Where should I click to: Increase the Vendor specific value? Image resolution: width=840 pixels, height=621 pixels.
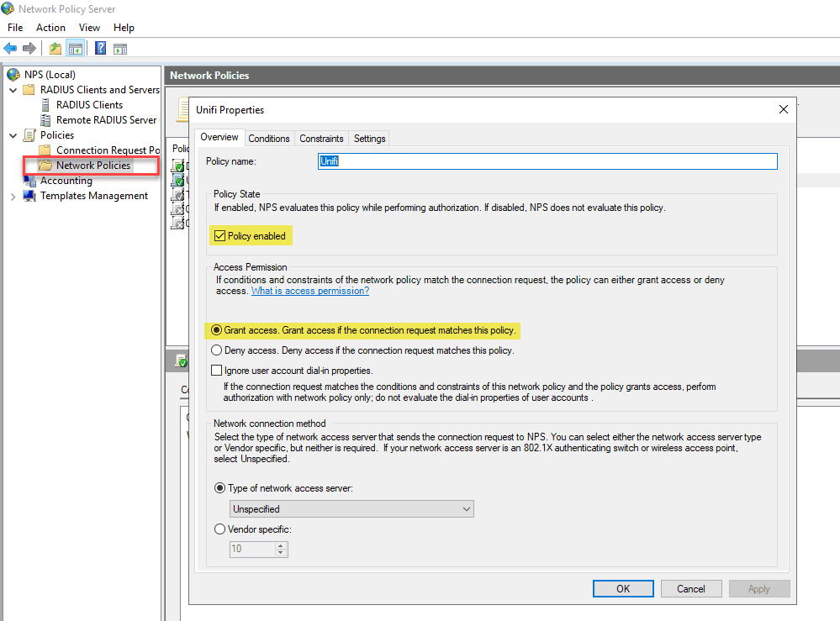click(x=281, y=545)
